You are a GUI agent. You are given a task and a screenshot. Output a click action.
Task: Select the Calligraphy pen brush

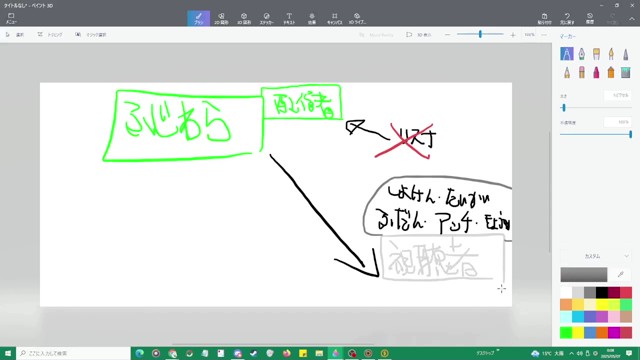pos(581,53)
